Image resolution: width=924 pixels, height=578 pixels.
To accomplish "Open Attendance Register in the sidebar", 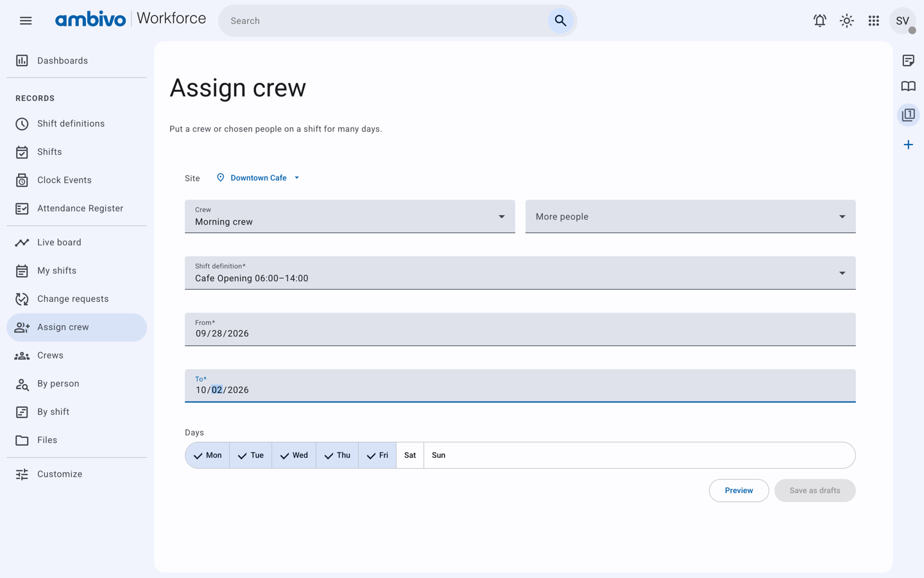I will tap(77, 208).
